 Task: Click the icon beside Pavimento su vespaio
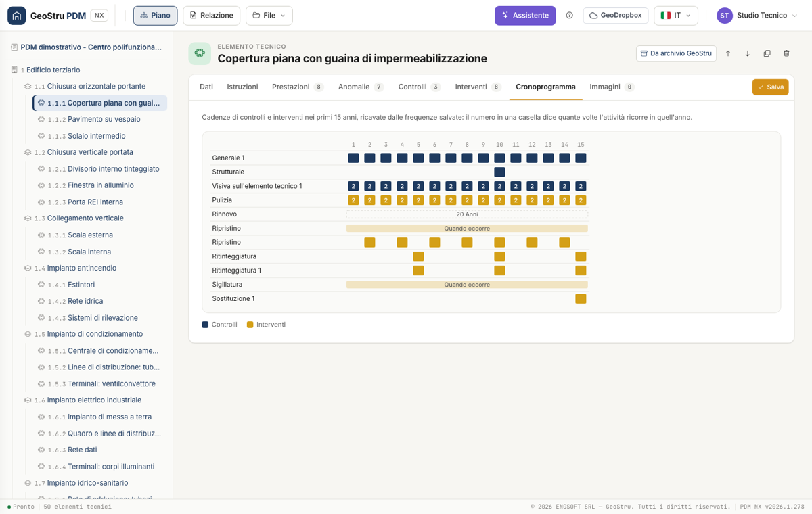41,119
